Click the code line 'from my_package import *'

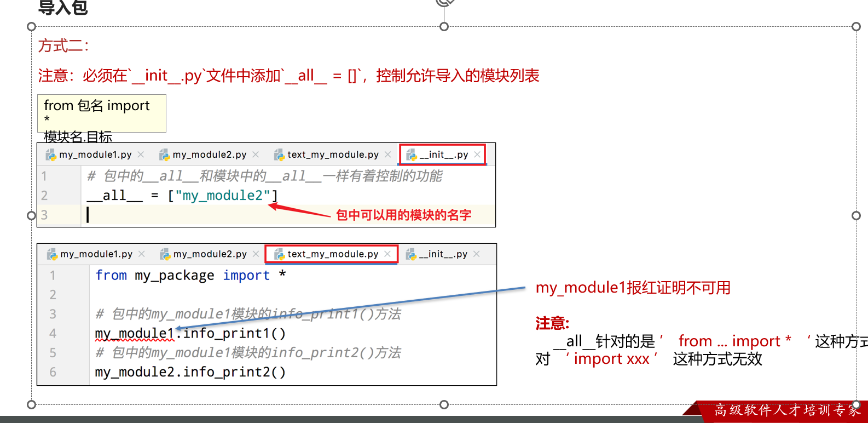pos(191,275)
